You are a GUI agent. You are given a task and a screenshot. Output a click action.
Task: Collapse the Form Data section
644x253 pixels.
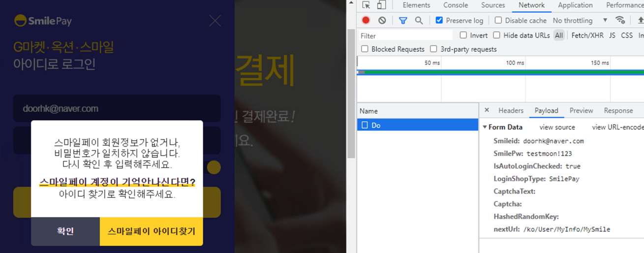click(485, 127)
